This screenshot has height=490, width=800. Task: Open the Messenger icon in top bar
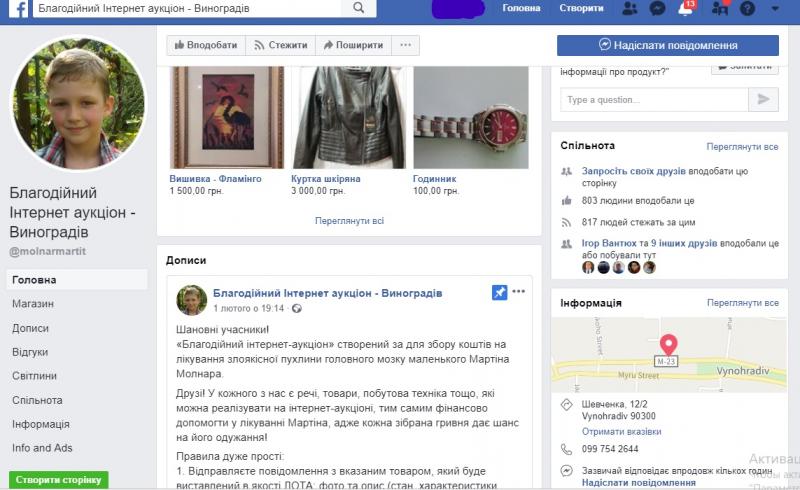(x=657, y=8)
